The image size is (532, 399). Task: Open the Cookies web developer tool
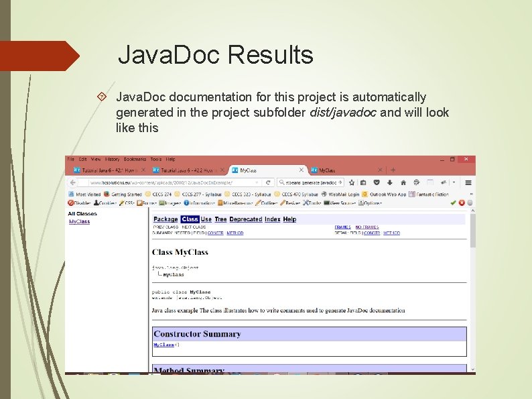point(105,203)
